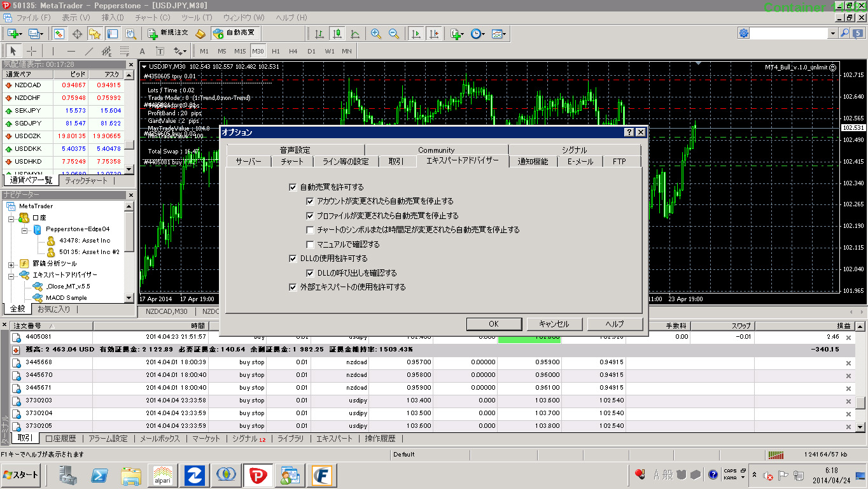Toggle DLLの使用を許可する checkbox
This screenshot has height=489, width=868.
click(293, 259)
